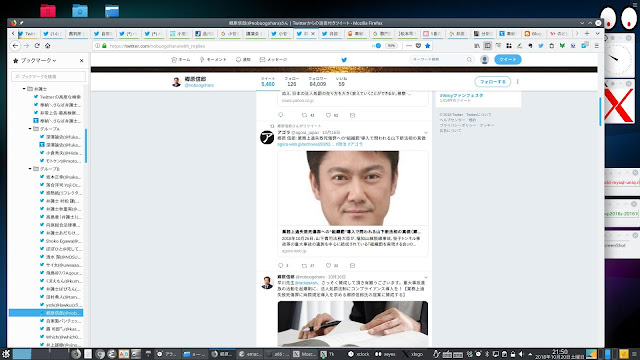Image resolution: width=640 pixels, height=360 pixels.
Task: Click the blue ツイート compose button
Action: coord(507,60)
